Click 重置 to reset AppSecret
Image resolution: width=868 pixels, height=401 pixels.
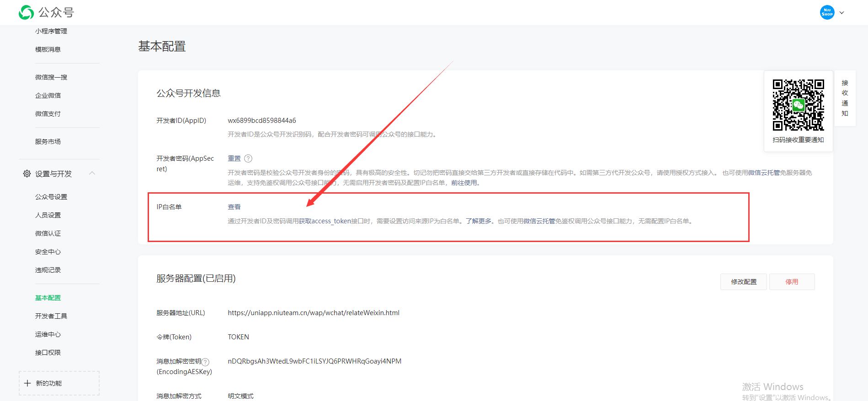(x=234, y=158)
